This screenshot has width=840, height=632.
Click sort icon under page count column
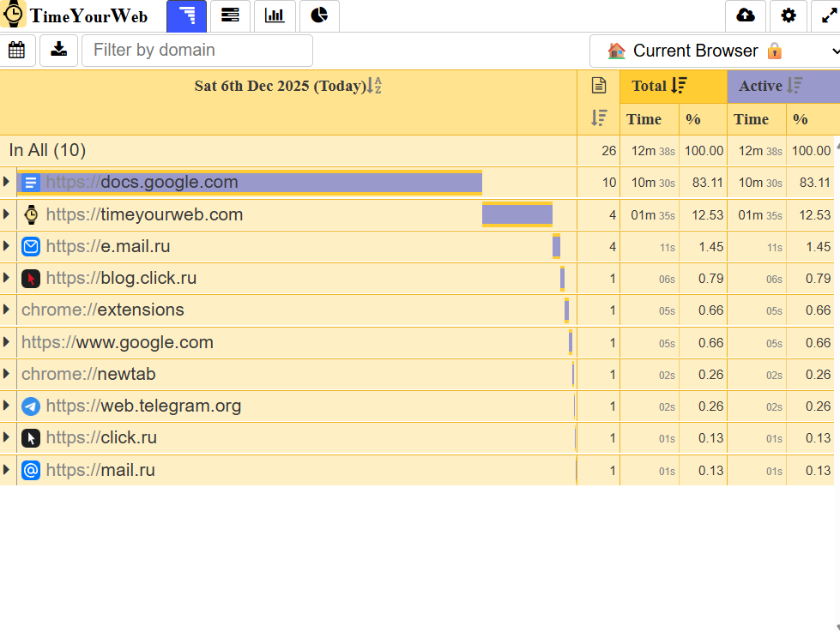click(599, 118)
